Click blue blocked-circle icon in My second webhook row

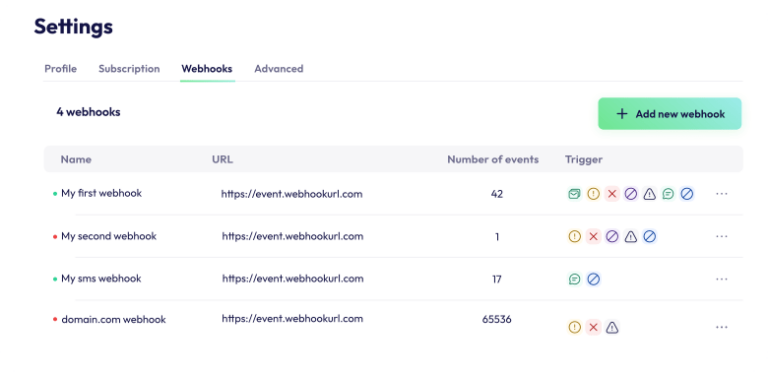pyautogui.click(x=649, y=236)
